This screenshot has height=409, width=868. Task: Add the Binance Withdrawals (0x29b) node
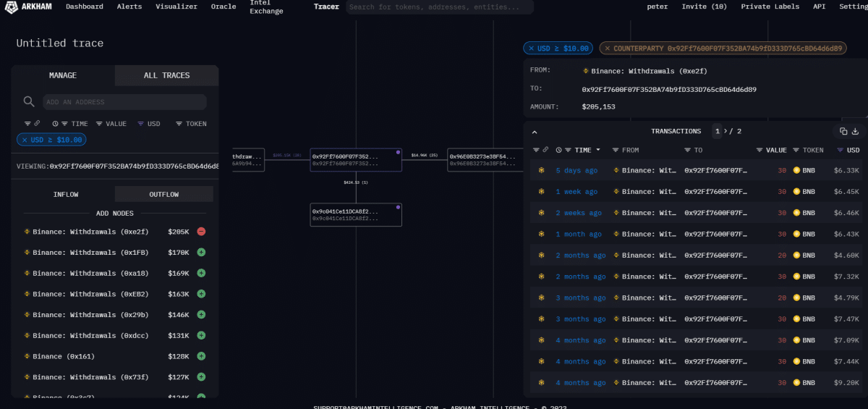[201, 315]
